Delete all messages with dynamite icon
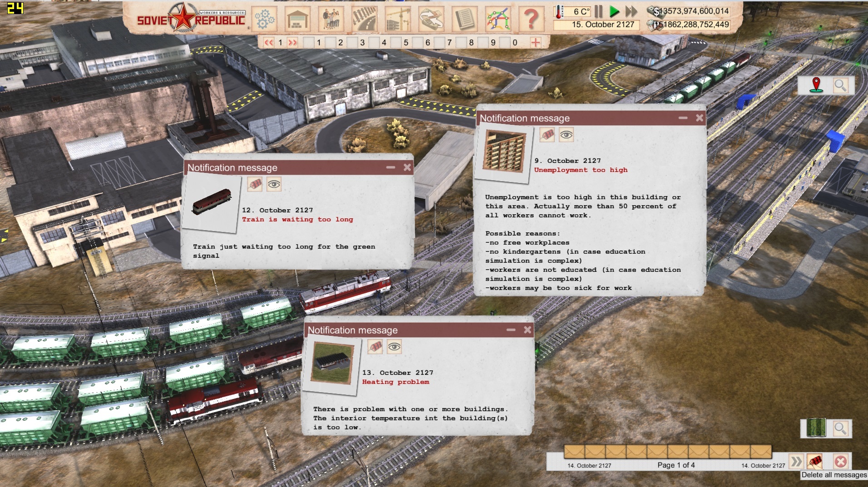The image size is (868, 487). point(815,462)
